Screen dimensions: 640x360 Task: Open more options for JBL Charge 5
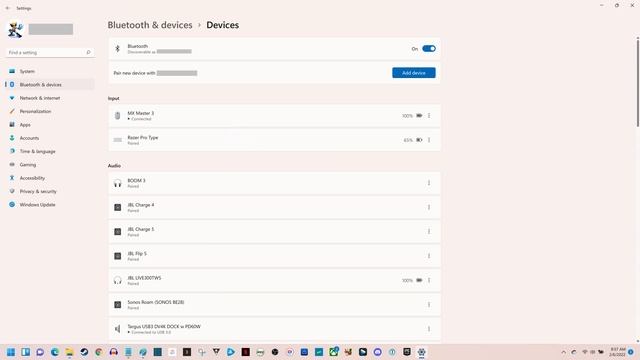[x=429, y=231]
